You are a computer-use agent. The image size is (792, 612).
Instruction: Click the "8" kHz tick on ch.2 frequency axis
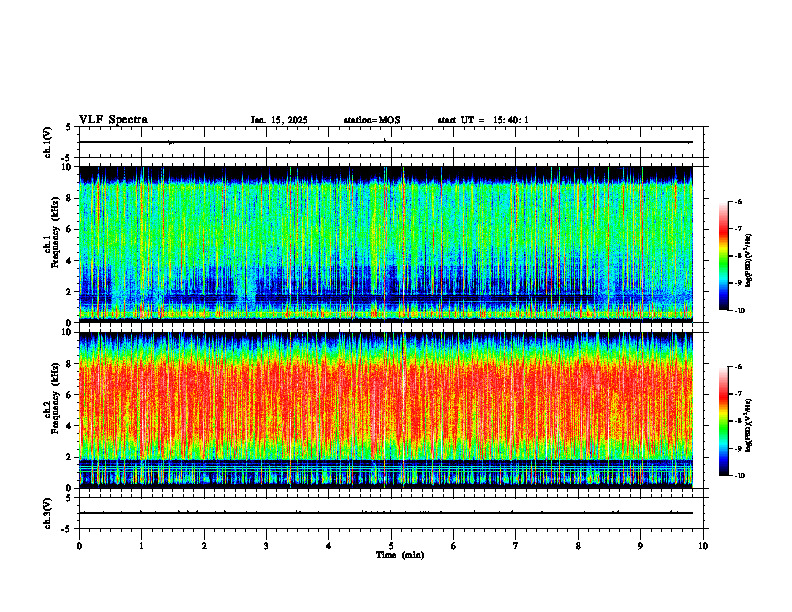click(70, 364)
